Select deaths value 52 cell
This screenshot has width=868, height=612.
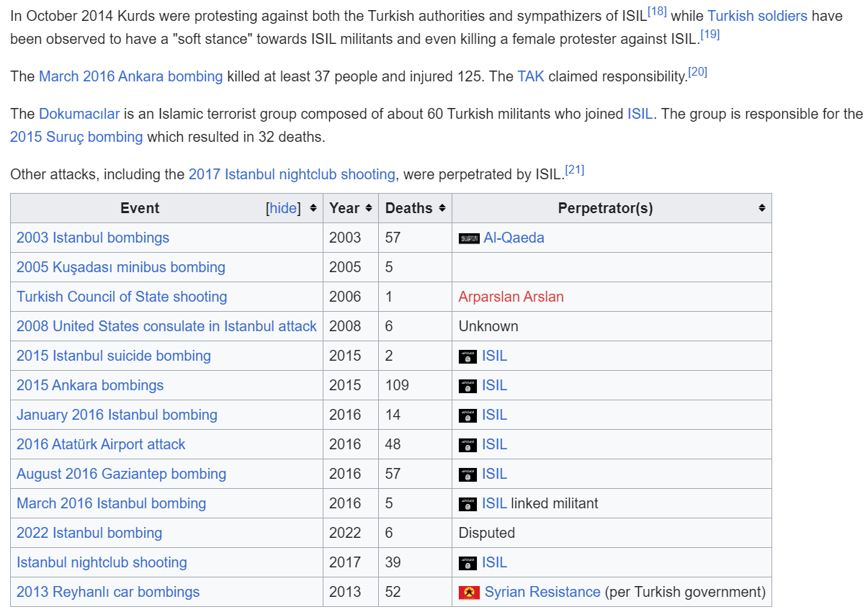point(415,592)
